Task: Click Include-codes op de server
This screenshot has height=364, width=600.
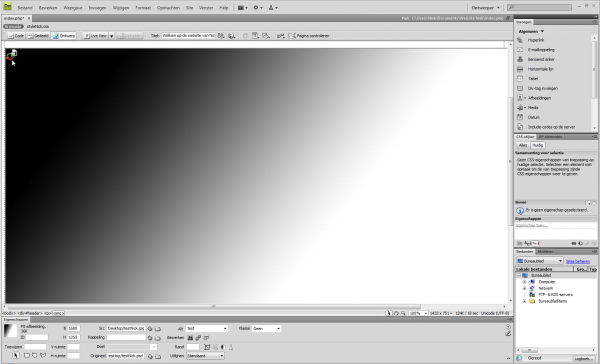Action: coord(551,127)
